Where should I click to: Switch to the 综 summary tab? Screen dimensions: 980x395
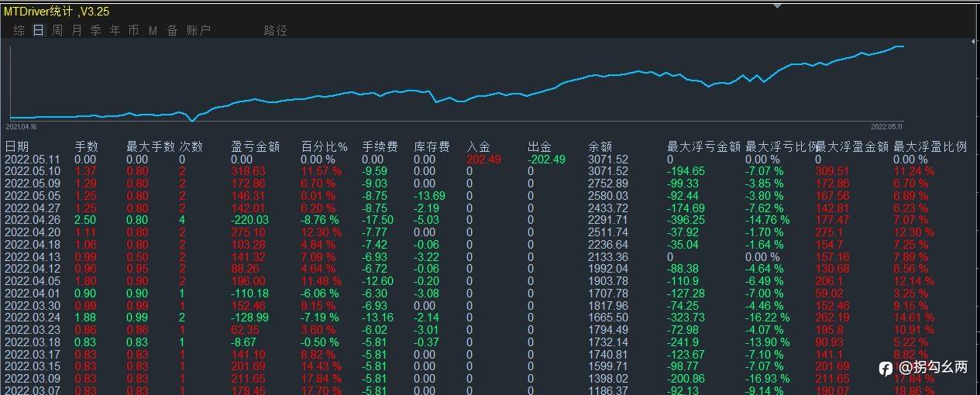coord(19,30)
